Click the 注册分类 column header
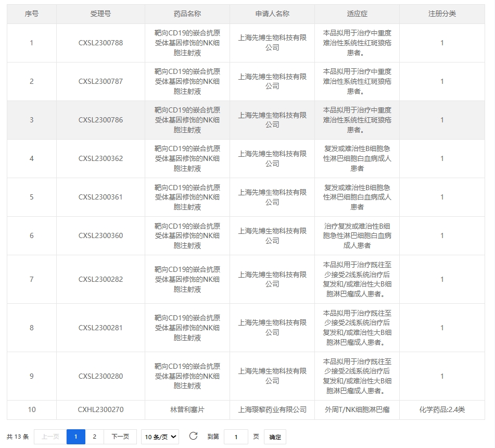This screenshot has width=495, height=448. (442, 14)
